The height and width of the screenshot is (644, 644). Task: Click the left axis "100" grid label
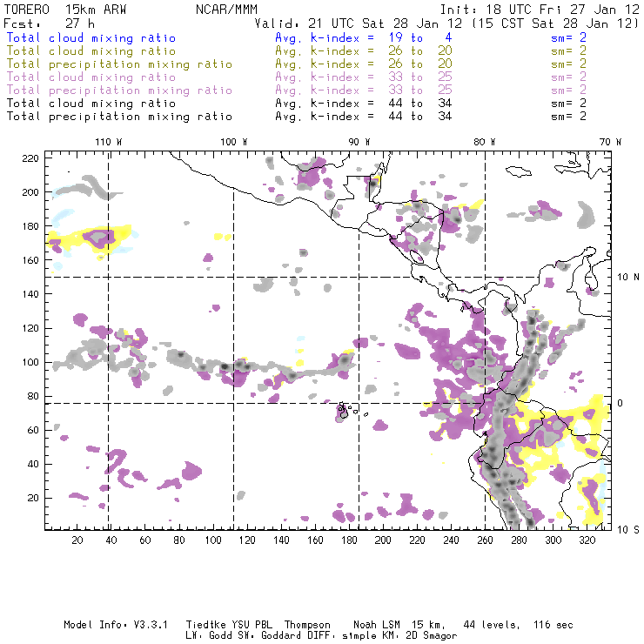tap(30, 362)
